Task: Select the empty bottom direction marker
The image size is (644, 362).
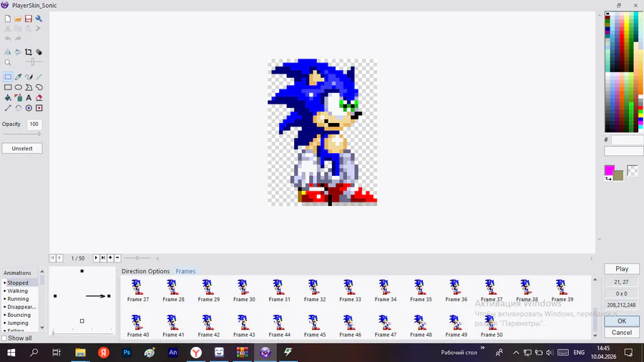Action: (x=82, y=321)
